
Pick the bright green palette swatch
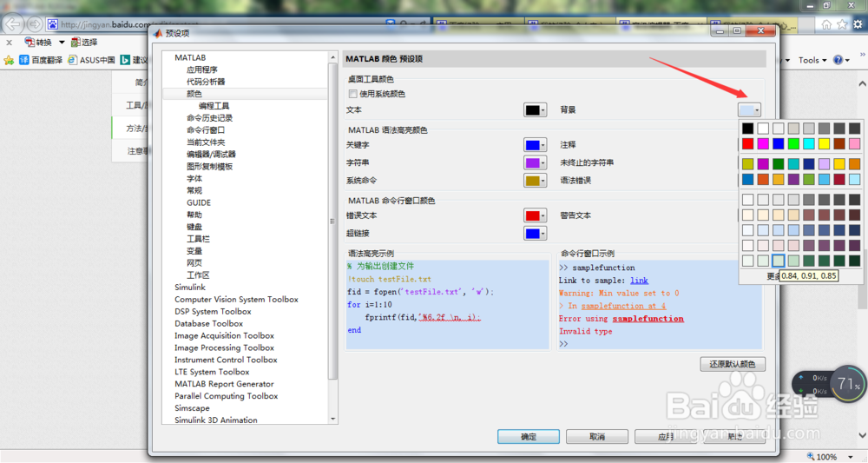click(793, 144)
